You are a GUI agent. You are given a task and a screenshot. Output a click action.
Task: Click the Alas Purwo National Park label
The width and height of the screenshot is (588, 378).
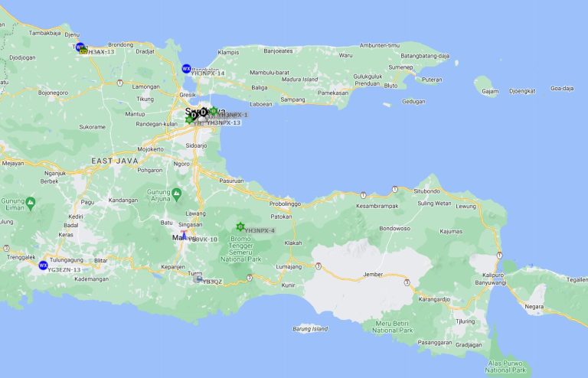506,365
